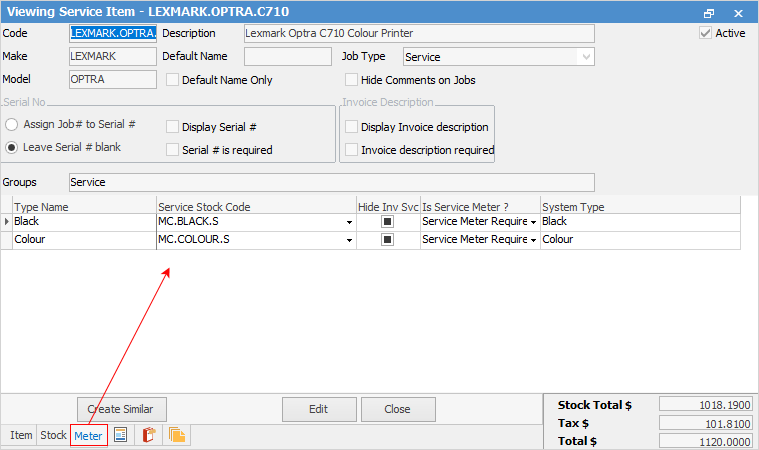Click the Groups field showing Service

pos(332,182)
